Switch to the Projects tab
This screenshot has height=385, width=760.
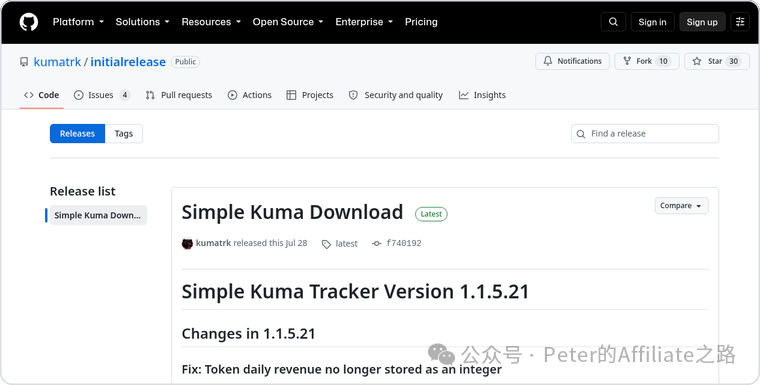pos(310,95)
